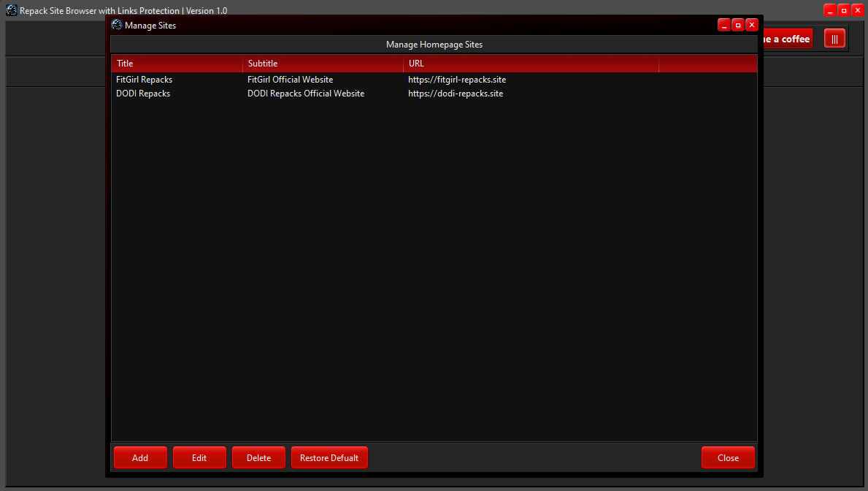Screen dimensions: 868x491
Task: Close the main Repack Site Browser window
Action: click(x=858, y=10)
